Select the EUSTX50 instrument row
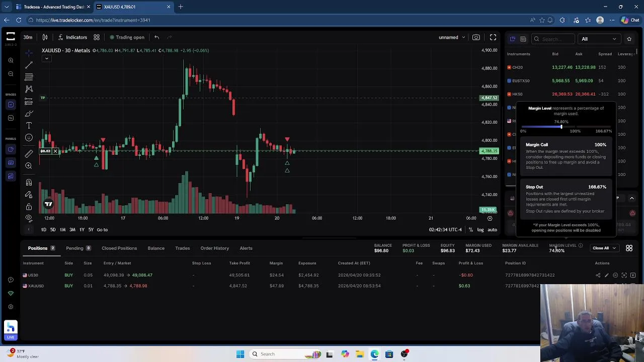Screen dimensions: 644x362 click(x=571, y=80)
